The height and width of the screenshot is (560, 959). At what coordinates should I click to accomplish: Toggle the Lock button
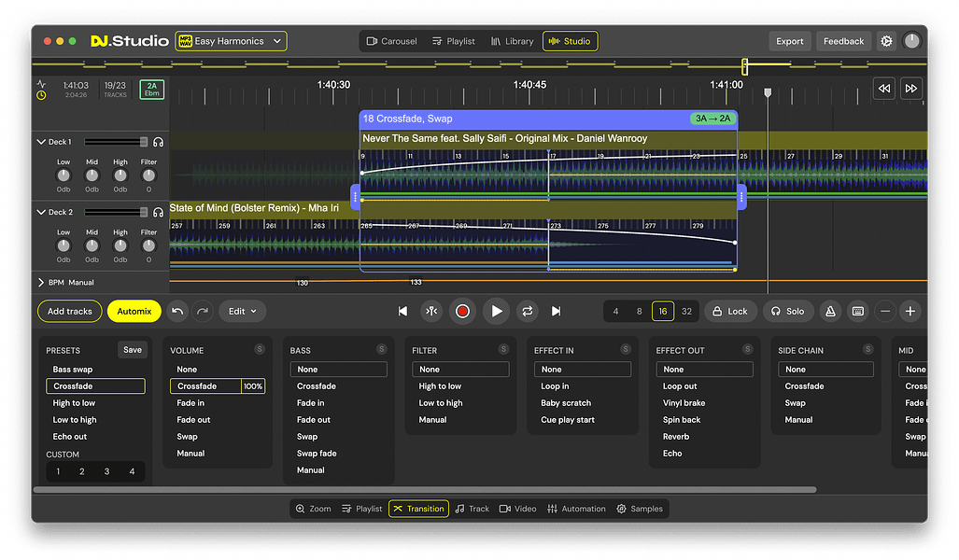point(730,311)
